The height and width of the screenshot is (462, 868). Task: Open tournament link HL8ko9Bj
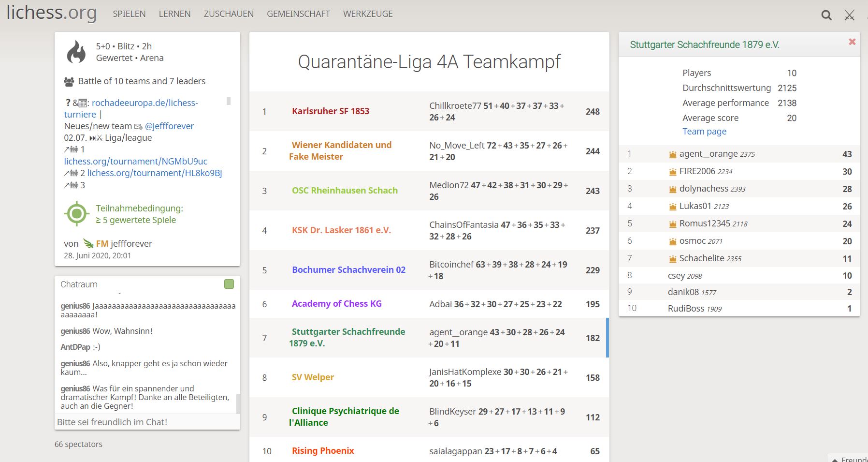pyautogui.click(x=155, y=173)
